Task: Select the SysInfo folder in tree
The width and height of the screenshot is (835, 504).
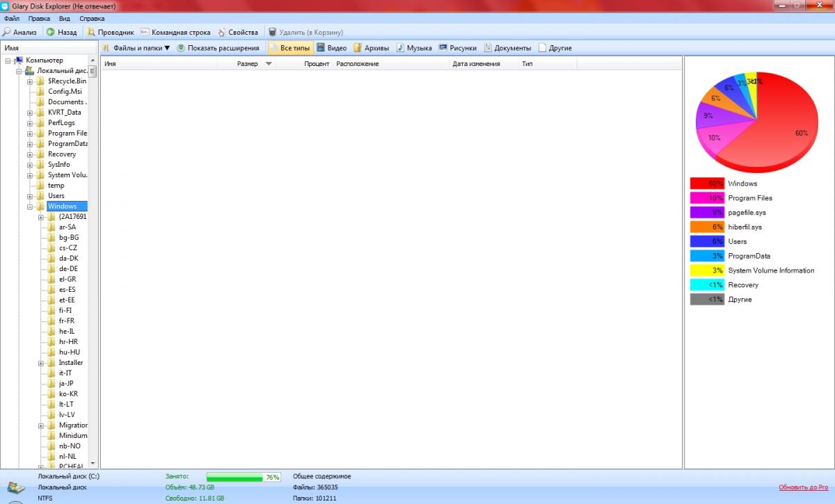Action: coord(59,165)
